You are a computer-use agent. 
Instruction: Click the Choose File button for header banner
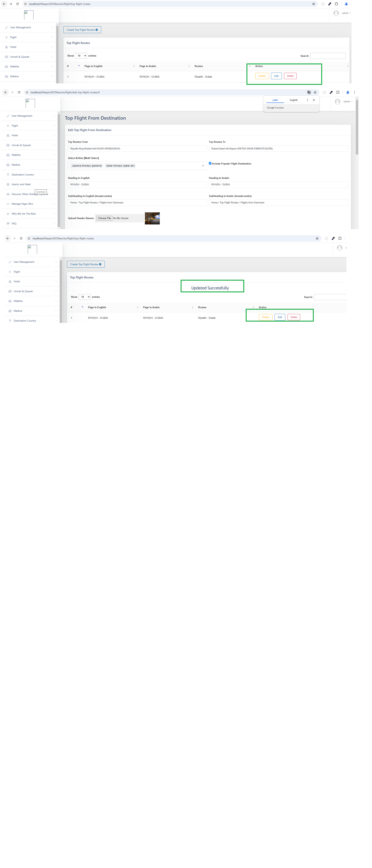tap(104, 218)
